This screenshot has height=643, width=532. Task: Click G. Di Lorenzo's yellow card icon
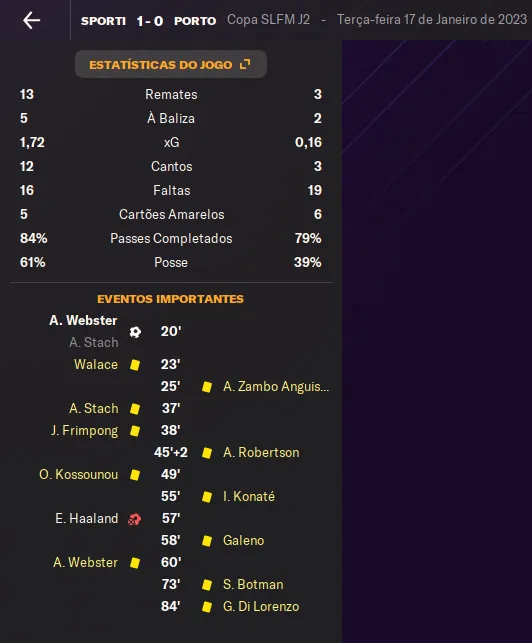pos(207,607)
